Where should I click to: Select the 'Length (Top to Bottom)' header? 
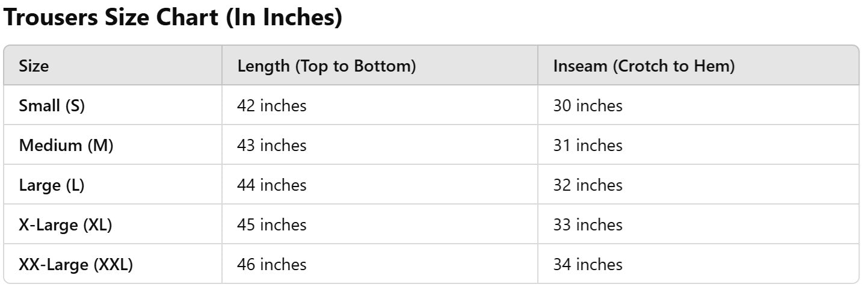point(327,66)
